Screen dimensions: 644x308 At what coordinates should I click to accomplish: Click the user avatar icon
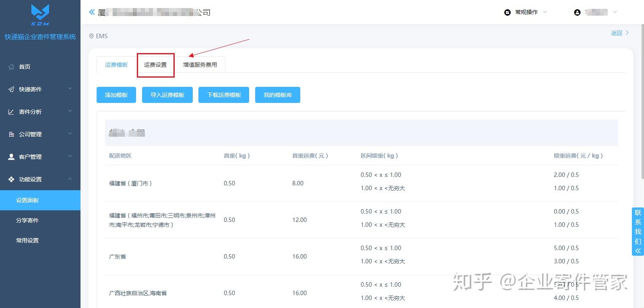tap(577, 12)
